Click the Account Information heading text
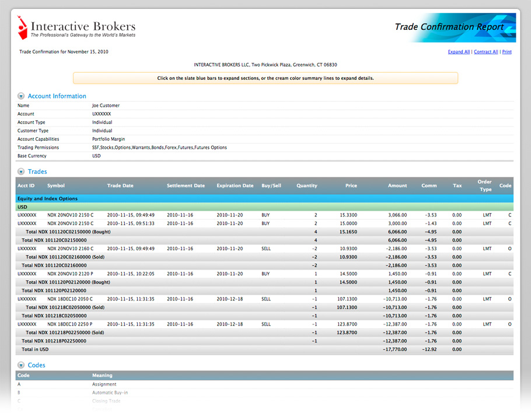This screenshot has height=420, width=531. pos(57,96)
